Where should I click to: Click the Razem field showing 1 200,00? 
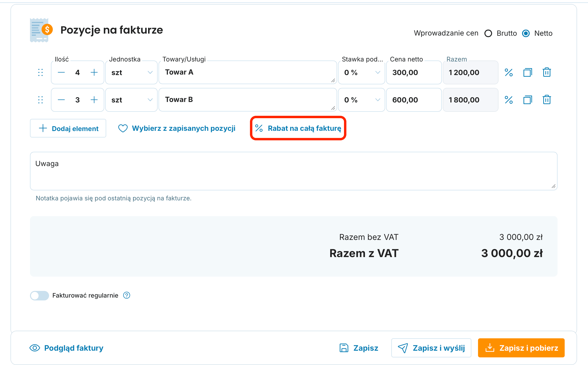(471, 72)
